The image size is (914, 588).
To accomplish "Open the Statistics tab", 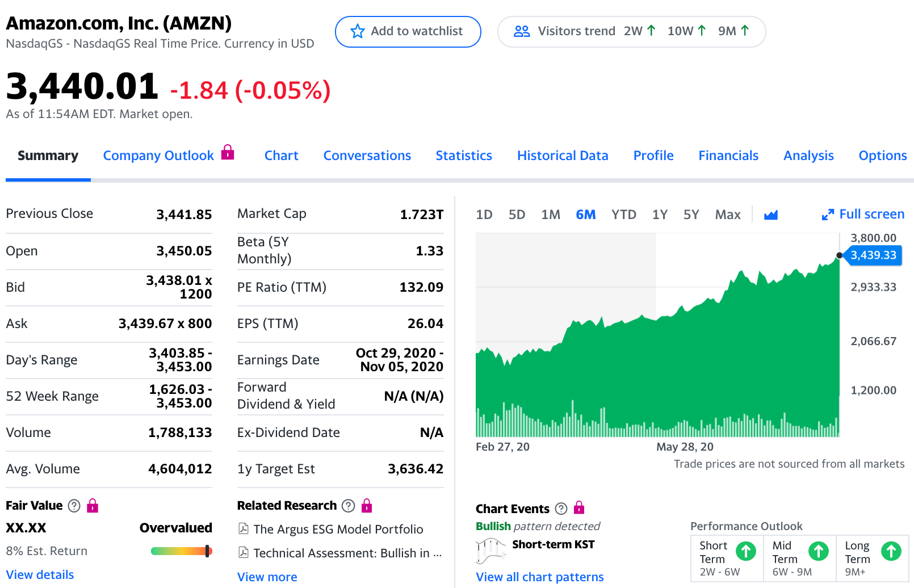I will click(464, 156).
